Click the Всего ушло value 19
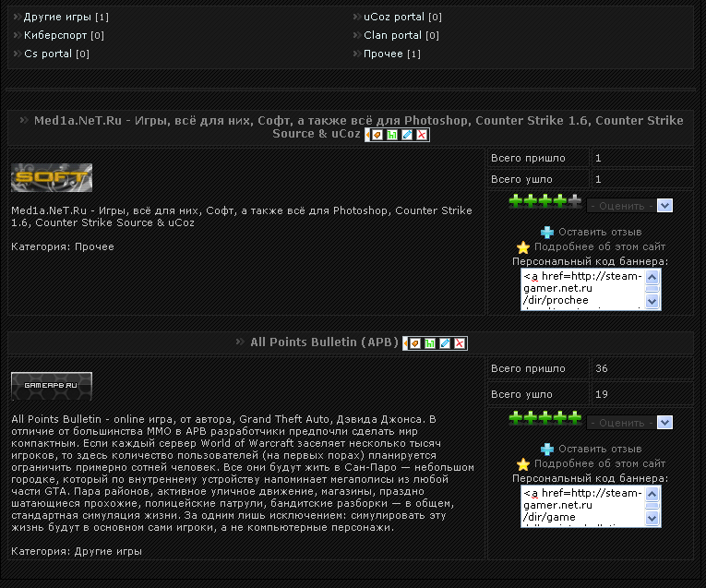The image size is (706, 588). (x=602, y=394)
